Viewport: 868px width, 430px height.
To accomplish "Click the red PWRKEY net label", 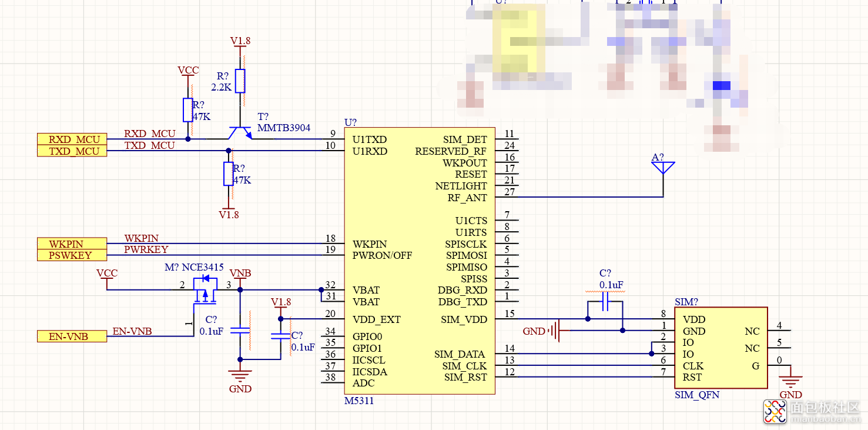I will coord(146,249).
